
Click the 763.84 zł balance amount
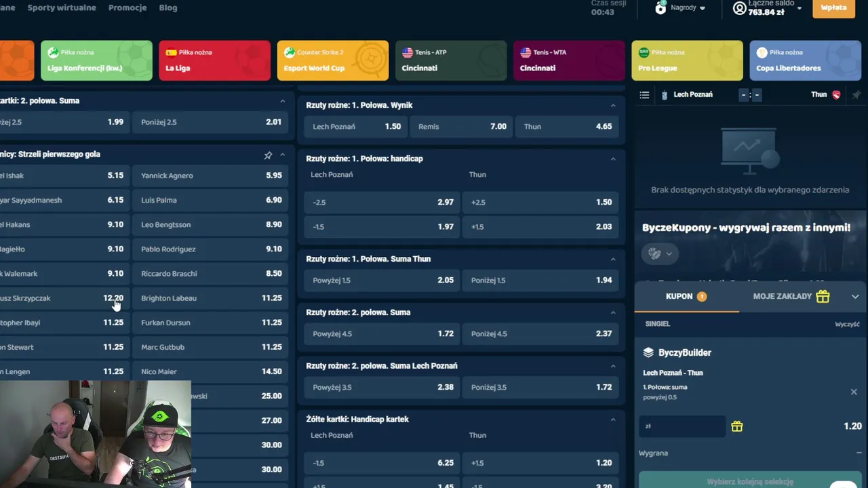(x=766, y=12)
